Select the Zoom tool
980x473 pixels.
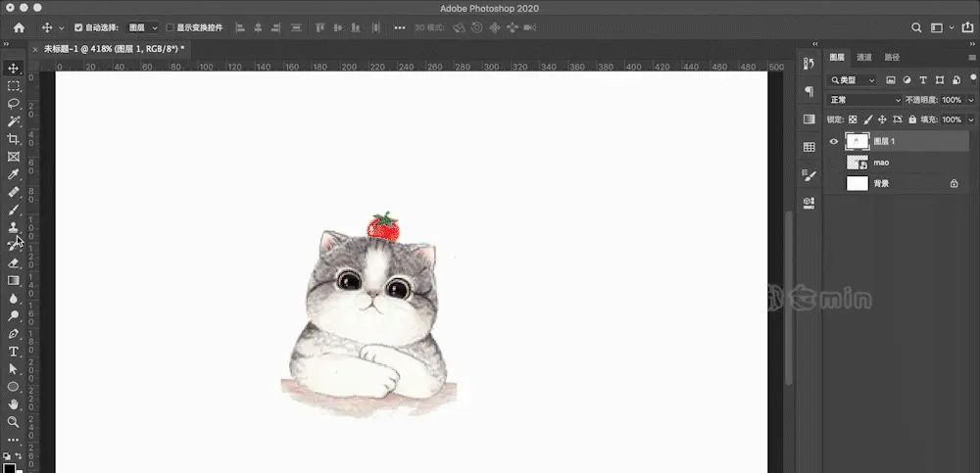pos(13,422)
